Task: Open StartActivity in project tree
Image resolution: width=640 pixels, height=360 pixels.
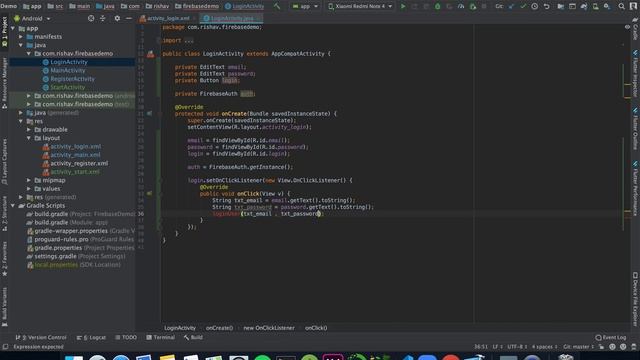Action: click(x=67, y=87)
